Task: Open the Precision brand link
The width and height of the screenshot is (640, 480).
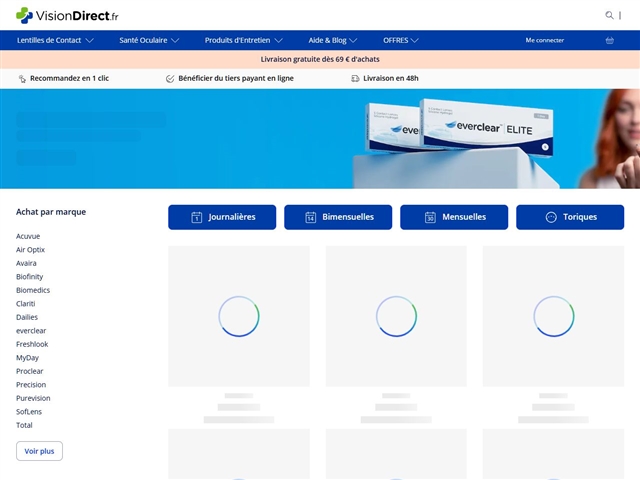Action: tap(31, 384)
